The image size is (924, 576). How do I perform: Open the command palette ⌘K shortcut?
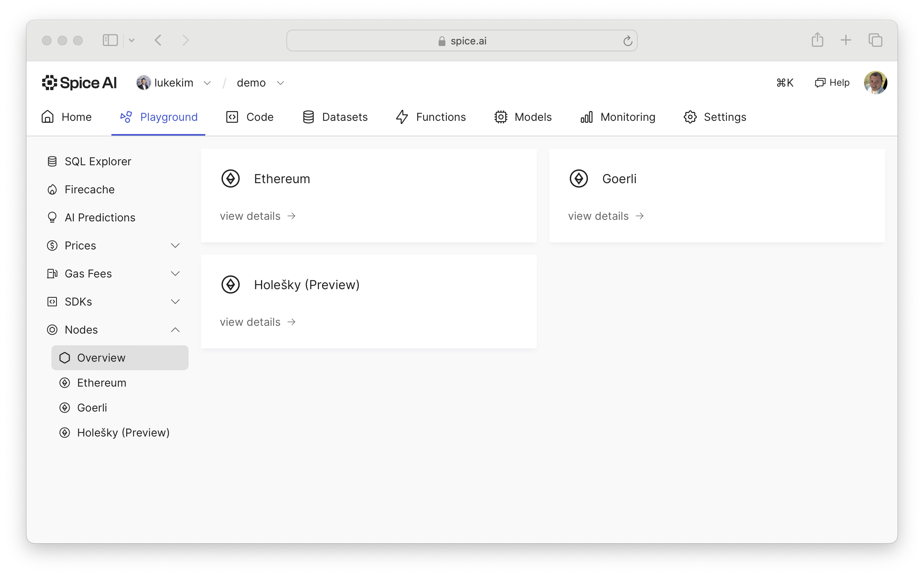click(785, 83)
